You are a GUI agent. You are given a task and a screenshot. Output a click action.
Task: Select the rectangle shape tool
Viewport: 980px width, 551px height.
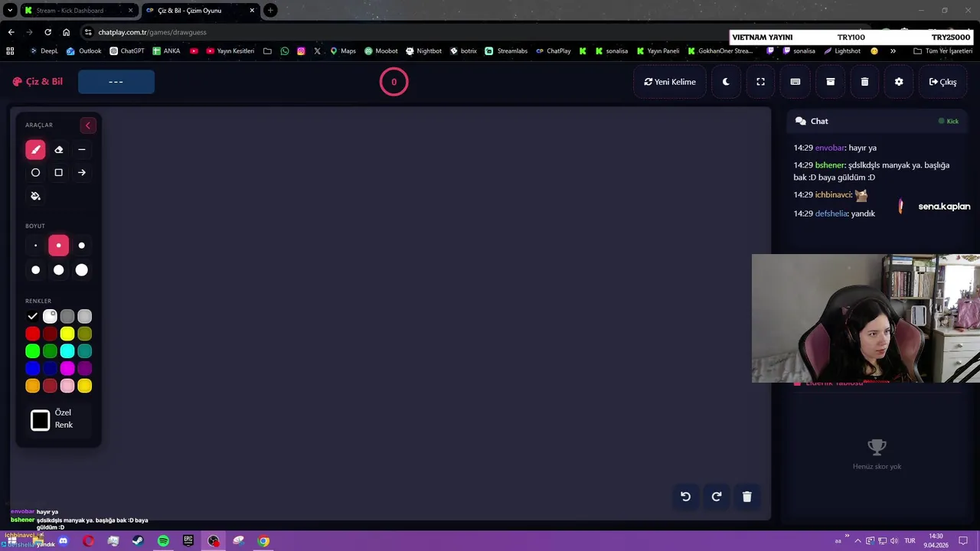tap(58, 173)
